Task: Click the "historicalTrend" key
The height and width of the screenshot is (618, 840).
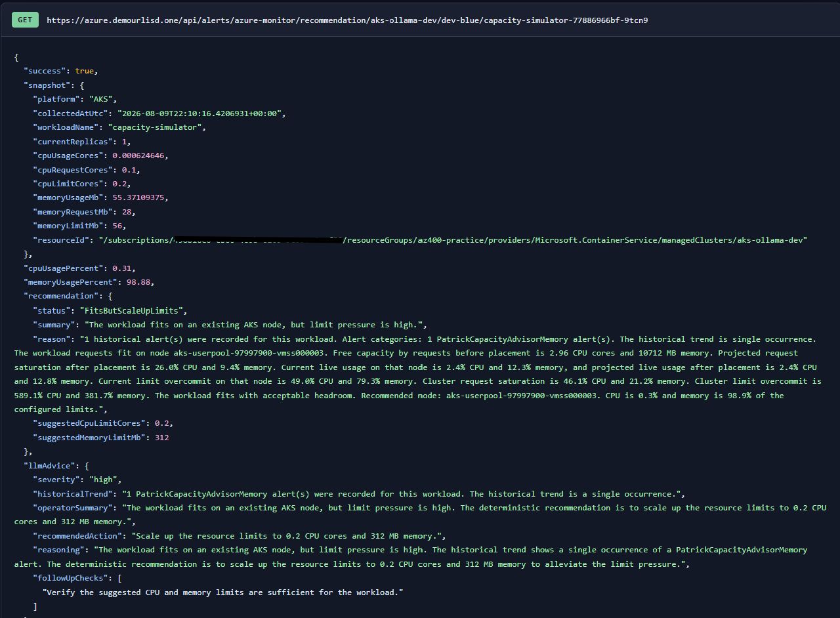Action: [72, 494]
